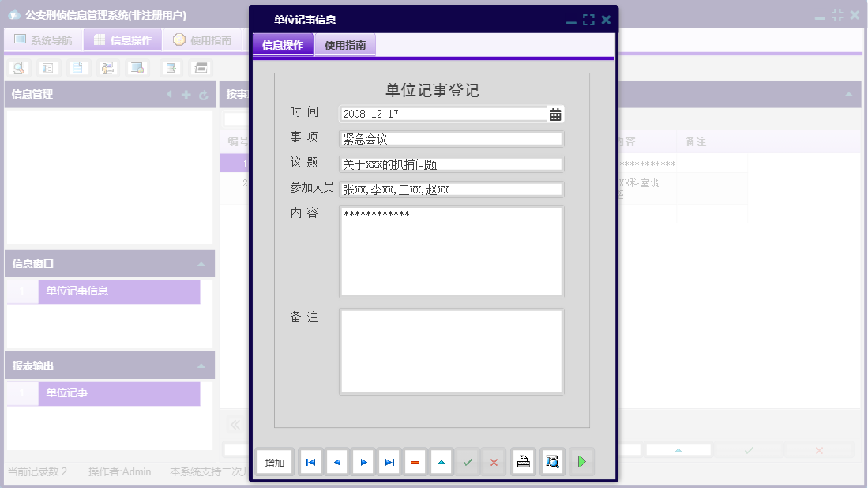Screen dimensions: 868x488
Task: Click the next record arrow icon
Action: (363, 462)
